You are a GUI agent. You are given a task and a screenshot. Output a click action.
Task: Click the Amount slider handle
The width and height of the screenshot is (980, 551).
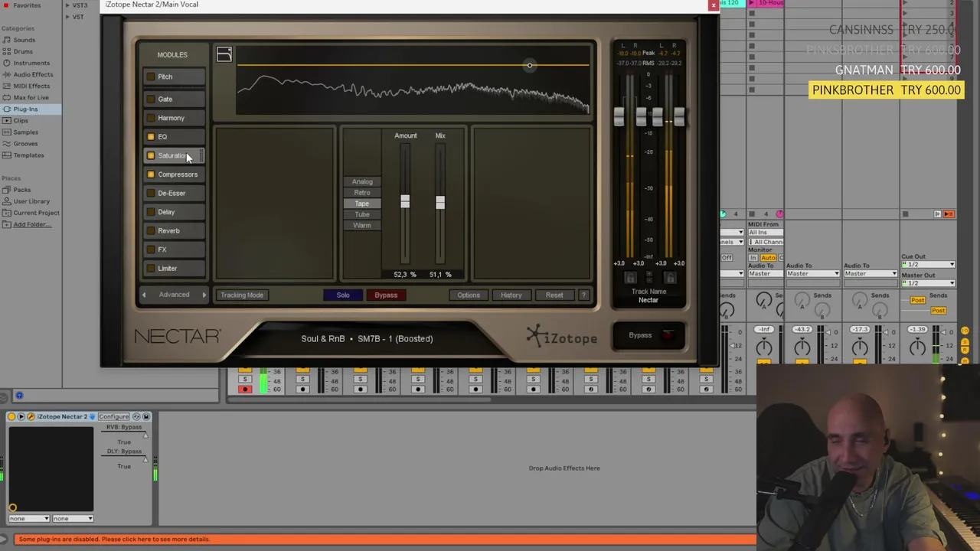click(x=405, y=201)
